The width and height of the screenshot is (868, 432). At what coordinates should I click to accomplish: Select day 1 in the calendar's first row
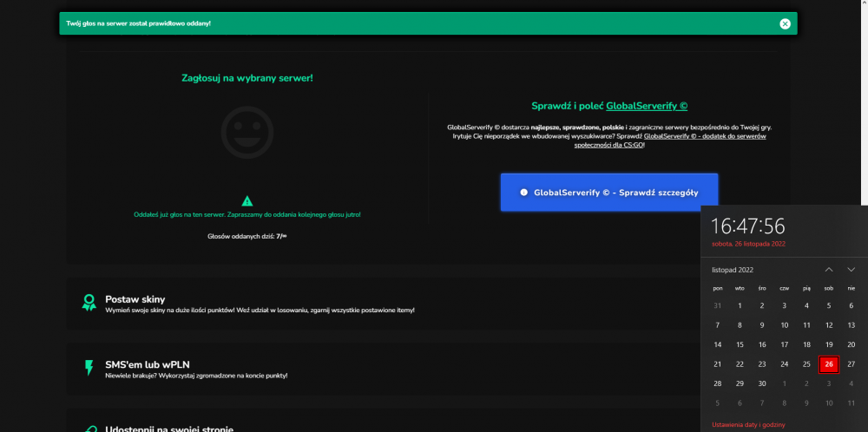[740, 305]
